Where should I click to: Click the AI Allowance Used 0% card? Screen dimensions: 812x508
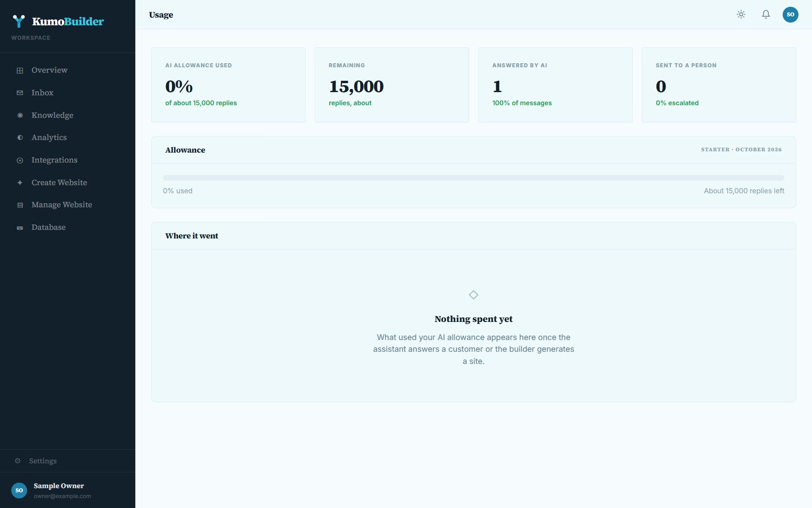(x=228, y=85)
